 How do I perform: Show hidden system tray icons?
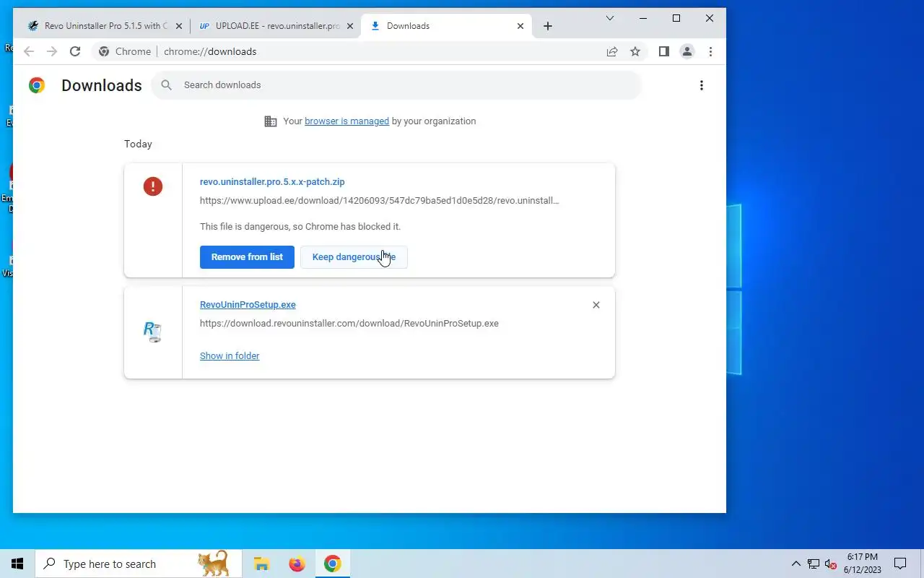(x=796, y=564)
